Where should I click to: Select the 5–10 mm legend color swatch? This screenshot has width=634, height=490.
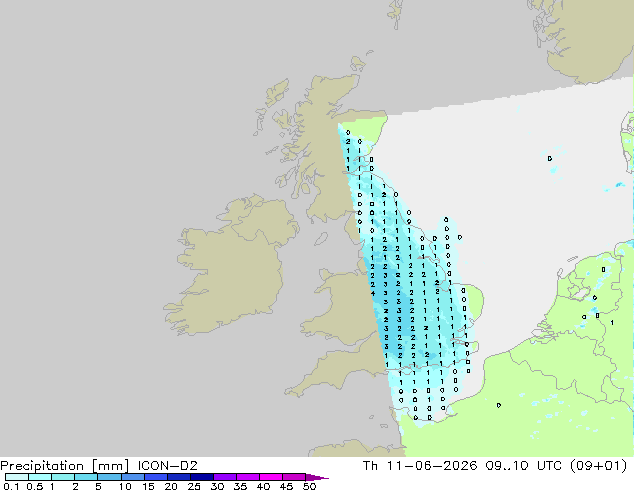click(109, 477)
